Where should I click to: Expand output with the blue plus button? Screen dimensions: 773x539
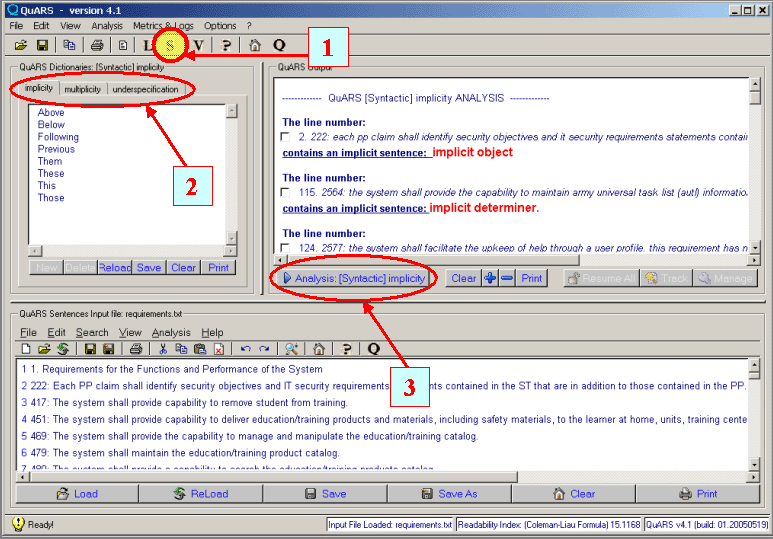[x=490, y=278]
